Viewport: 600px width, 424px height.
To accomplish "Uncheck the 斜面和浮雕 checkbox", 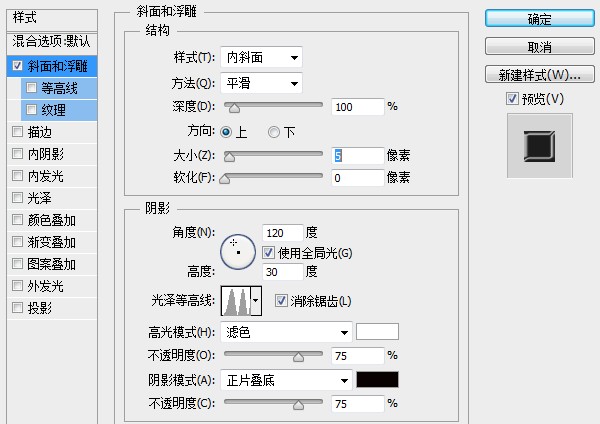I will [x=17, y=65].
